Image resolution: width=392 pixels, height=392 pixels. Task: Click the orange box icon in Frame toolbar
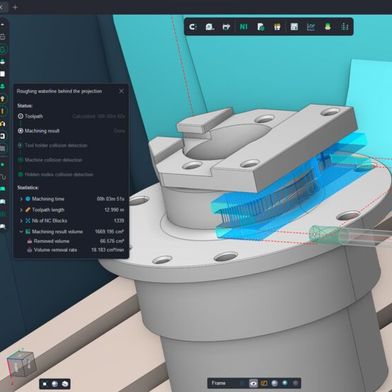click(x=264, y=384)
